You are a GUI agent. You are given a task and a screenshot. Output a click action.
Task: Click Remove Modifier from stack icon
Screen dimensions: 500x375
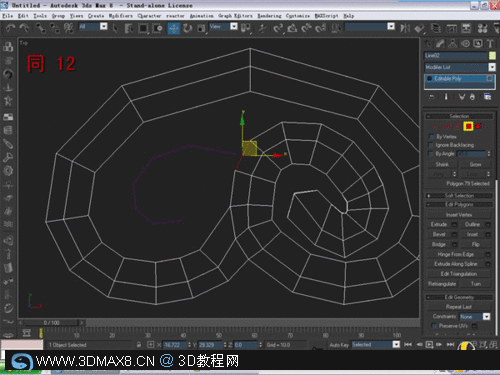click(x=472, y=97)
